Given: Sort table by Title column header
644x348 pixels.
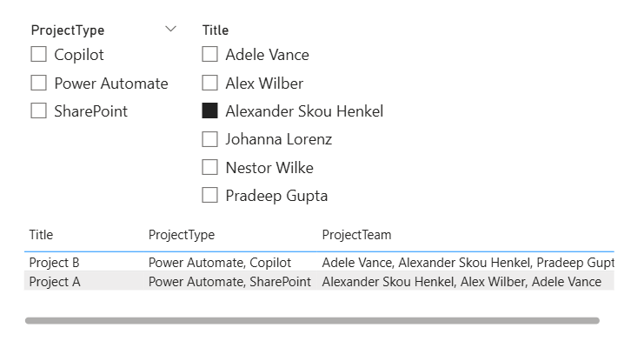Looking at the screenshot, I should coord(41,235).
